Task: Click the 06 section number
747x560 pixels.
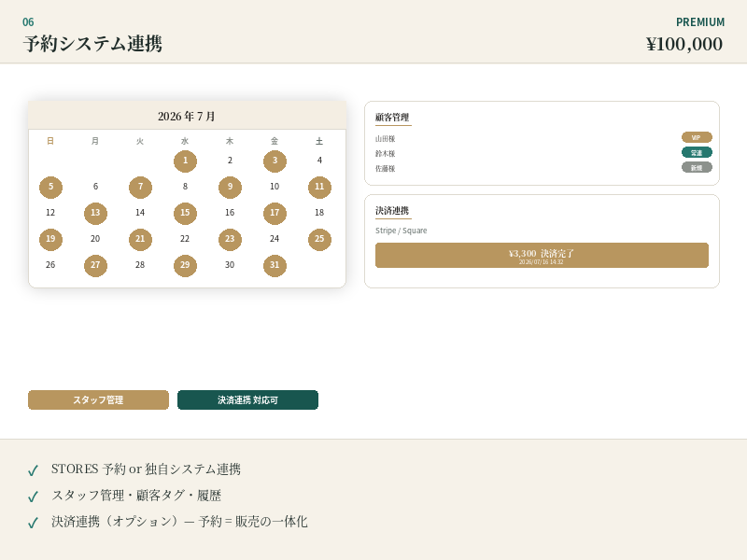Action: 28,21
